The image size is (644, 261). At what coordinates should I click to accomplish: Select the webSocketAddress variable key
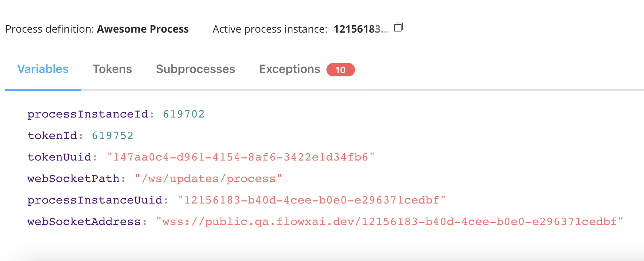(x=84, y=222)
